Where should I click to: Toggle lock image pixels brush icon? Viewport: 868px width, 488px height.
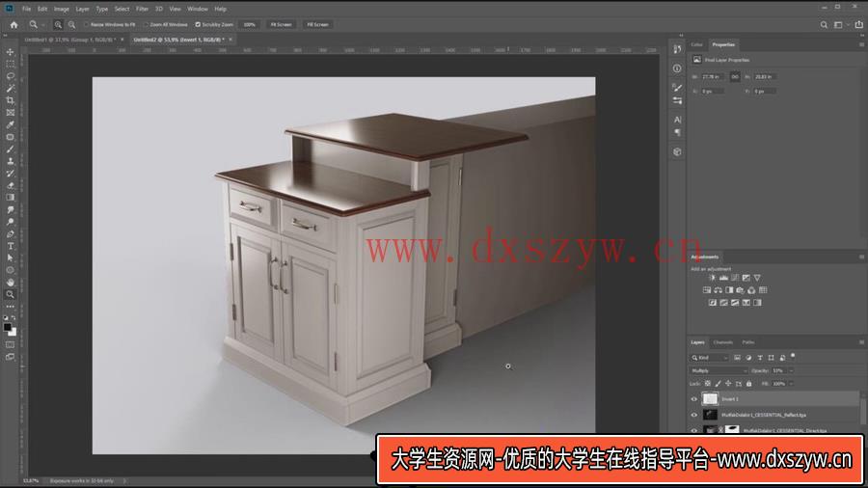[x=718, y=384]
